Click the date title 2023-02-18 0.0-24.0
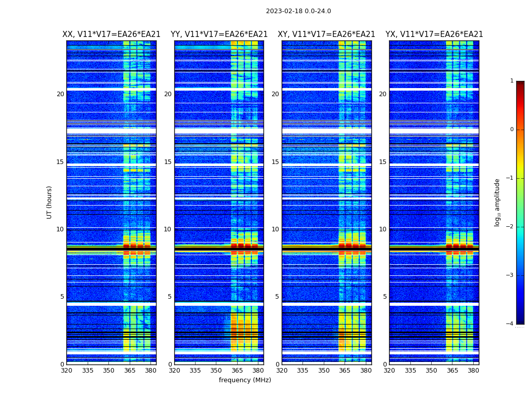 [298, 11]
